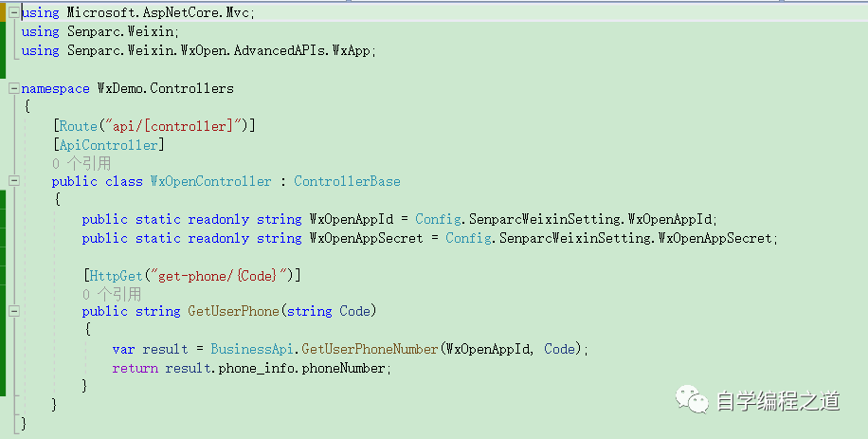The height and width of the screenshot is (439, 868).
Task: Click SenparcWeixinSetting in the WxOpenAppId line
Action: point(544,219)
